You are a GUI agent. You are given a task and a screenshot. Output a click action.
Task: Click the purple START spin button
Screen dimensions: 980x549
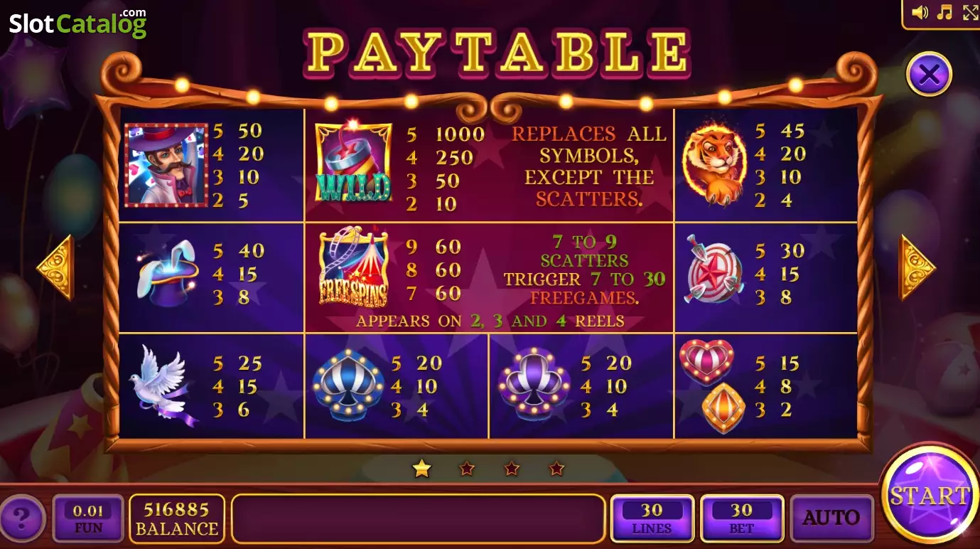click(930, 495)
